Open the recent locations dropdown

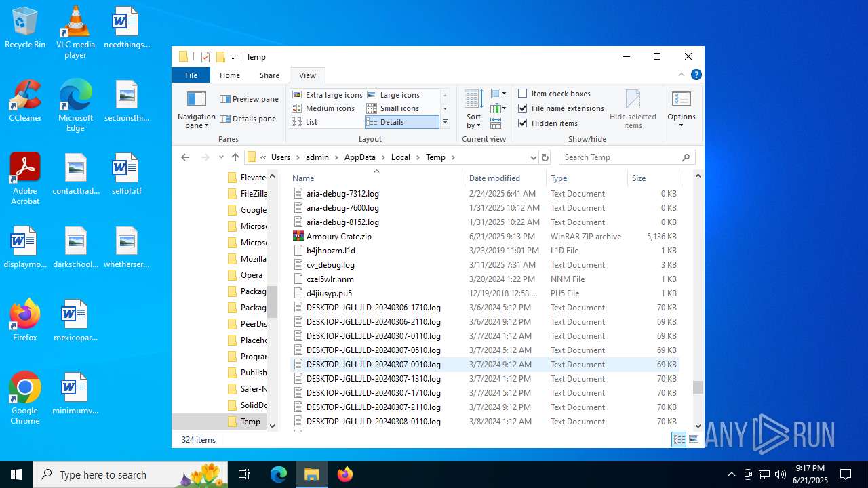pos(221,157)
